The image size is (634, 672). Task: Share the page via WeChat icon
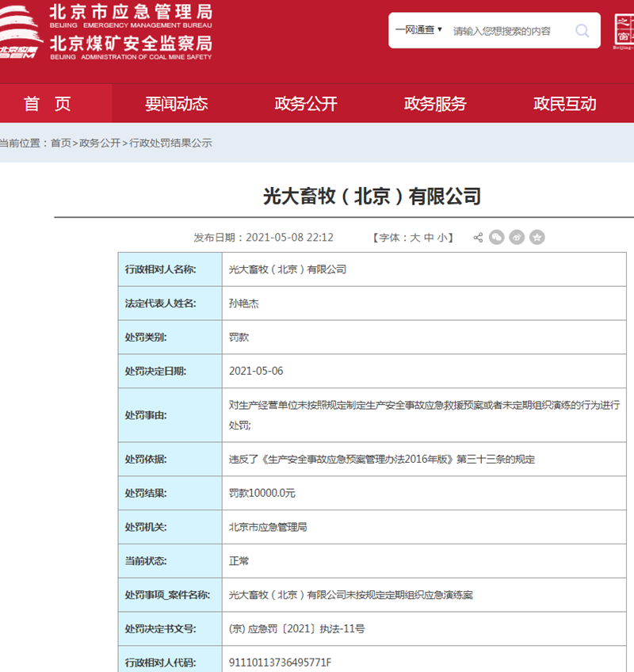496,238
